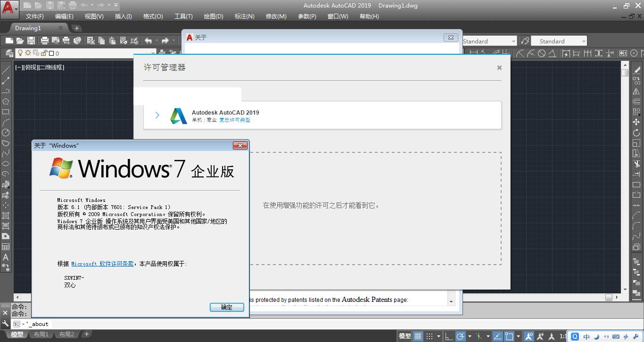Select the Rotate tool in modify toolbar
This screenshot has height=342, width=644.
pyautogui.click(x=636, y=133)
